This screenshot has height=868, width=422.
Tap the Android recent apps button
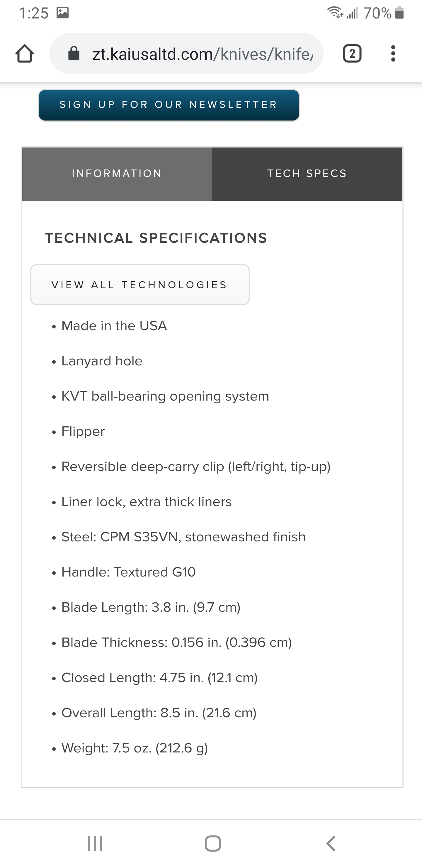click(95, 843)
